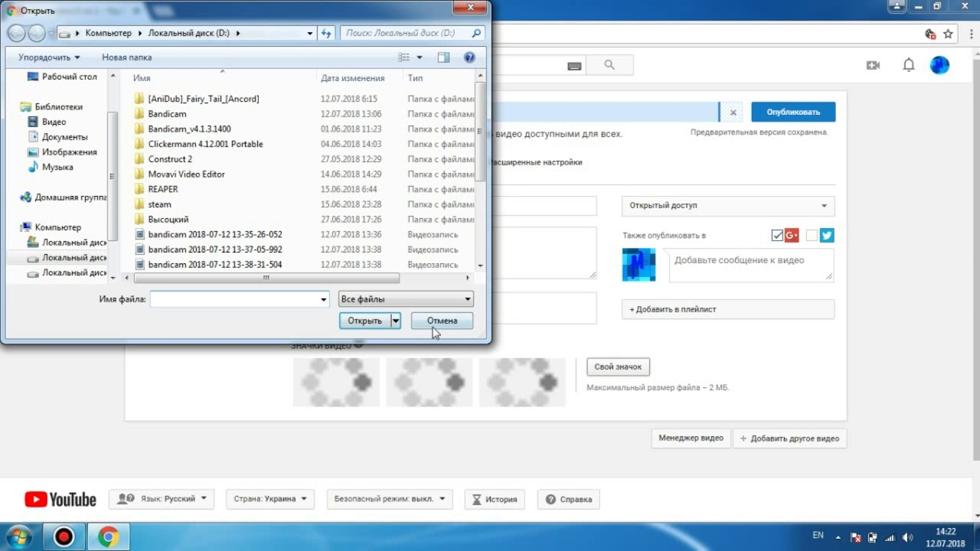Refresh the folder view in the Open dialog

[327, 33]
